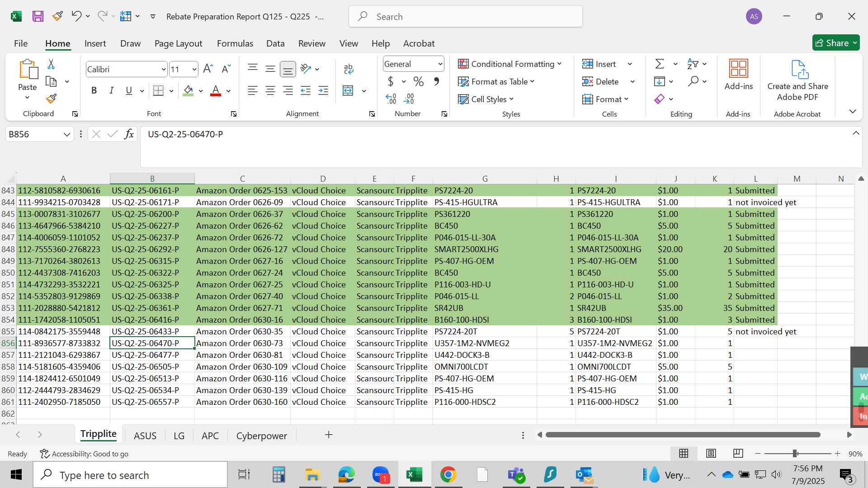Increase font size with the larger A

208,69
